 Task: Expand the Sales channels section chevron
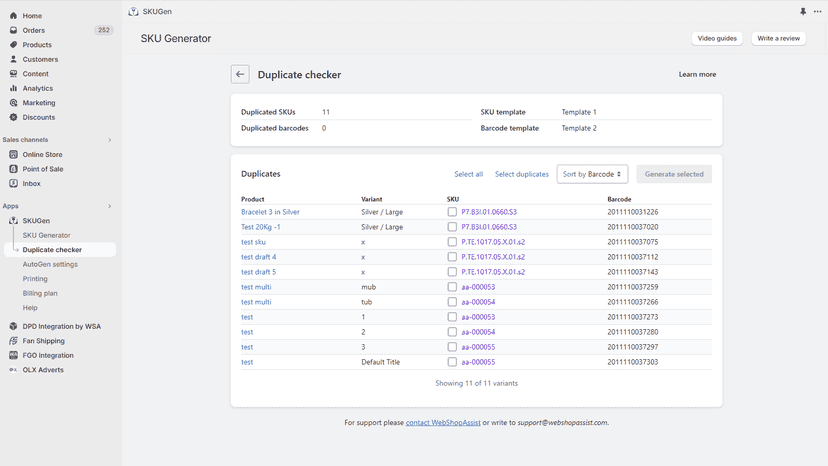pyautogui.click(x=110, y=140)
